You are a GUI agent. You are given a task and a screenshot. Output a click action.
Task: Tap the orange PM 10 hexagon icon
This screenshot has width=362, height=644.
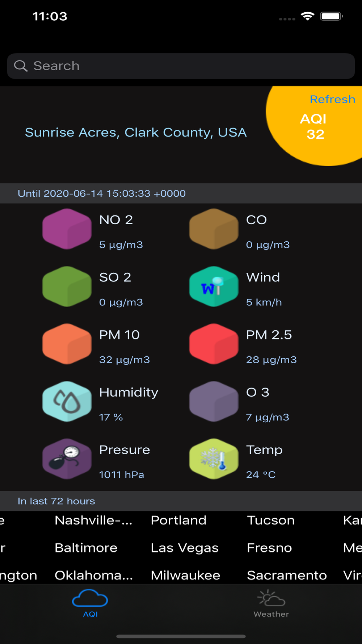67,344
